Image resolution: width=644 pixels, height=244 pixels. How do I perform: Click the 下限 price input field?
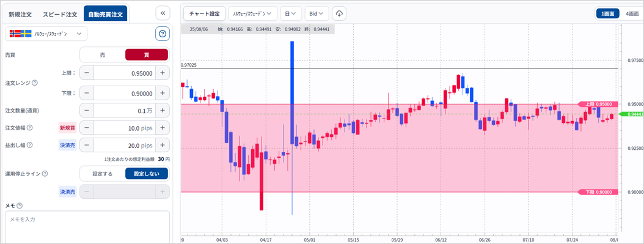click(125, 93)
